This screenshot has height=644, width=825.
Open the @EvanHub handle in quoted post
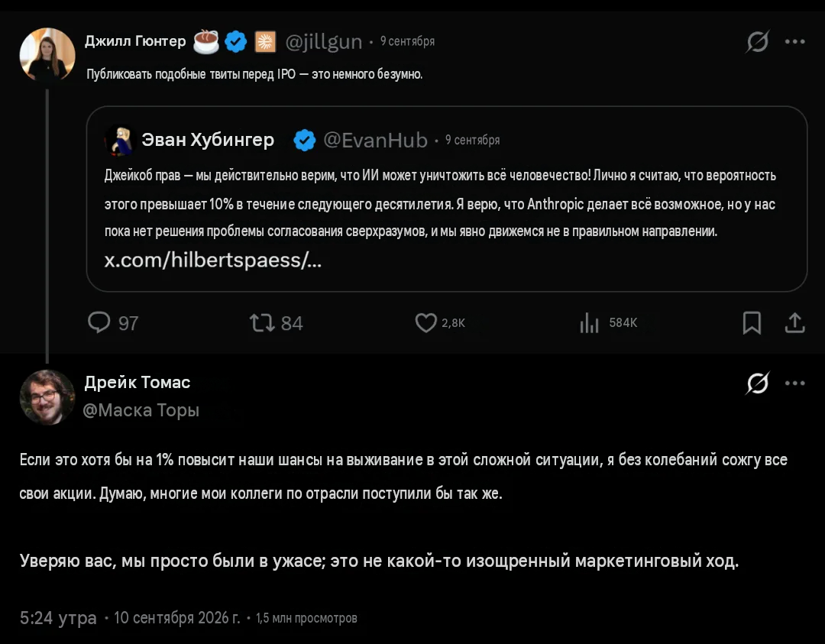(375, 140)
